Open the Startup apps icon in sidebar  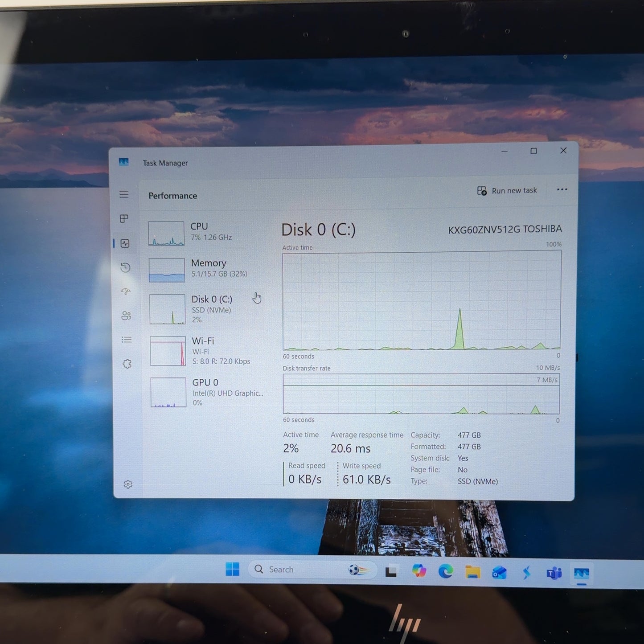pyautogui.click(x=126, y=291)
